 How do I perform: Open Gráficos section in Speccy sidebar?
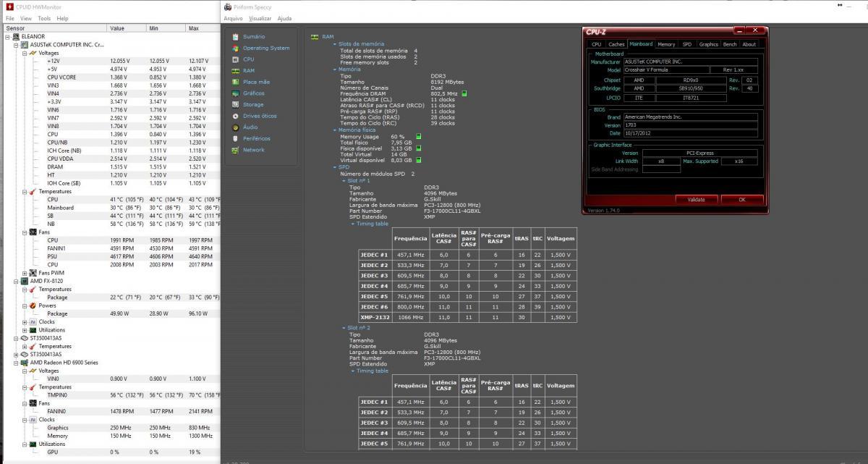pos(248,93)
